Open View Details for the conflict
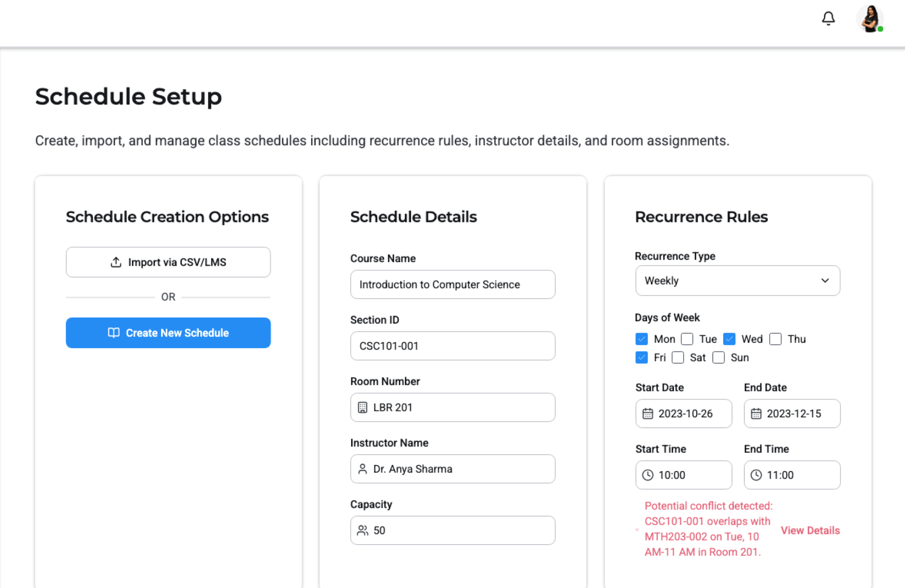 tap(810, 531)
